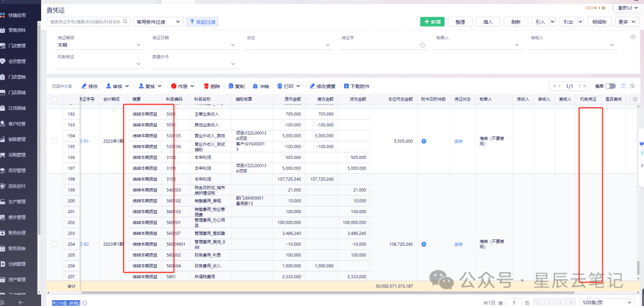Click the 下载附件 download icon
Screen dimensions: 644x306
346,86
